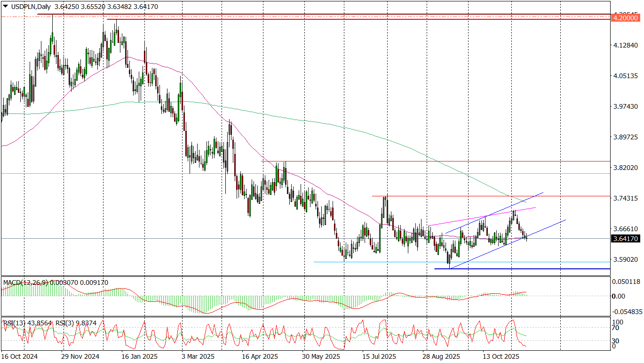Screen dimensions: 644x363
Task: Select the 4.12840 price scale value
Action: (625, 45)
